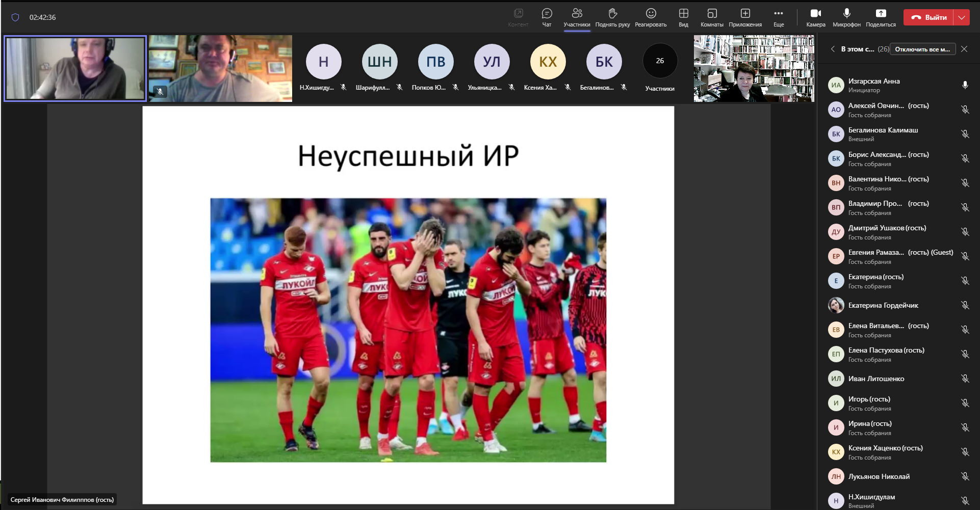This screenshot has height=510, width=980.
Task: Collapse the 'В этом с...' participants section chevron
Action: click(833, 49)
